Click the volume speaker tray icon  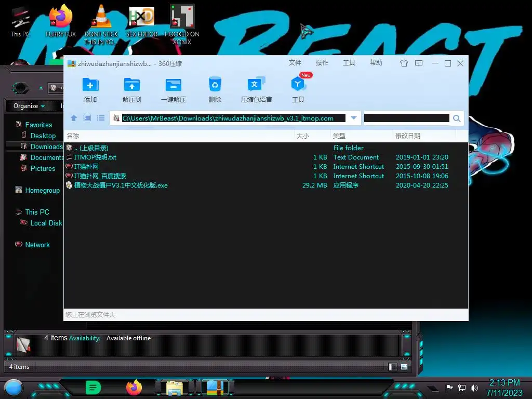pos(474,388)
